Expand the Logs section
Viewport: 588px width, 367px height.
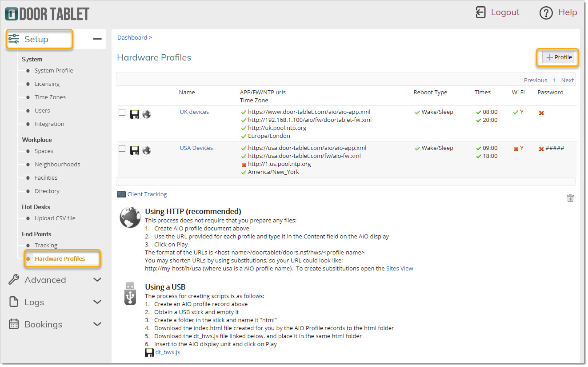pyautogui.click(x=97, y=302)
